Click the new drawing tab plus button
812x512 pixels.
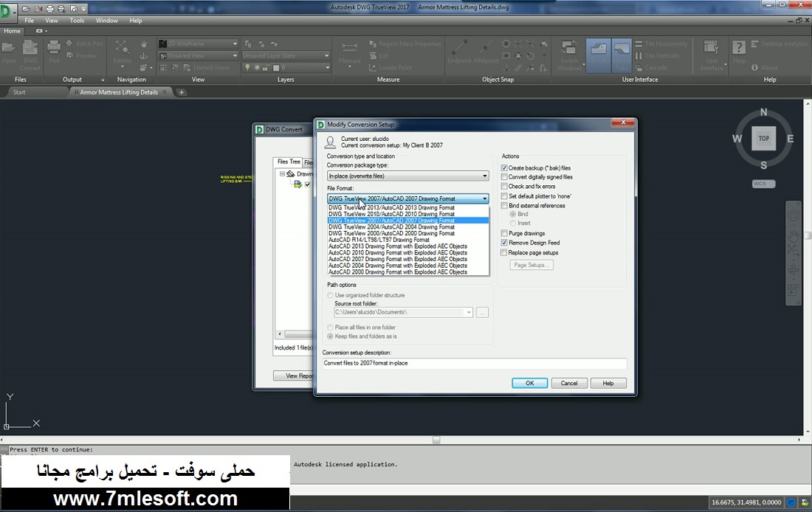pyautogui.click(x=182, y=92)
